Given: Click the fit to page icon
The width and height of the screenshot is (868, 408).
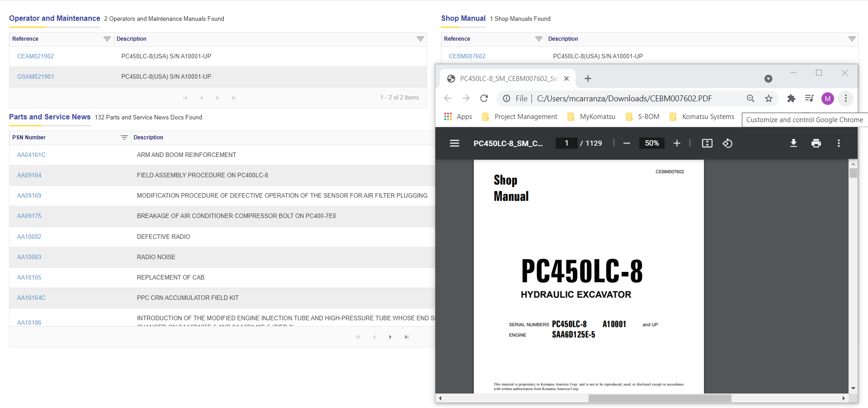Looking at the screenshot, I should [x=707, y=143].
